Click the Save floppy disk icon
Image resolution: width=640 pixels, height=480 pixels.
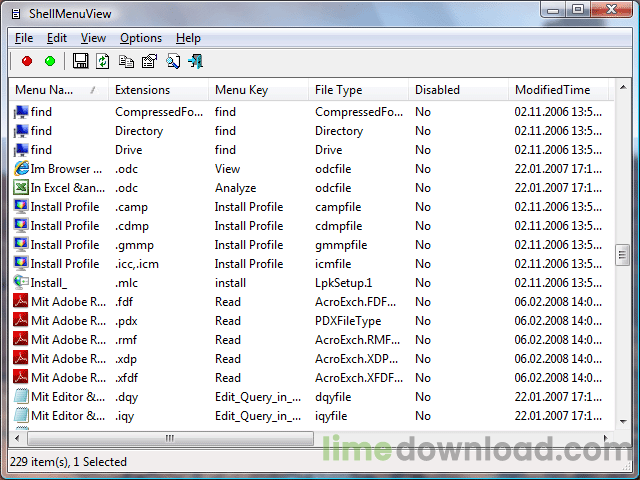[x=80, y=61]
